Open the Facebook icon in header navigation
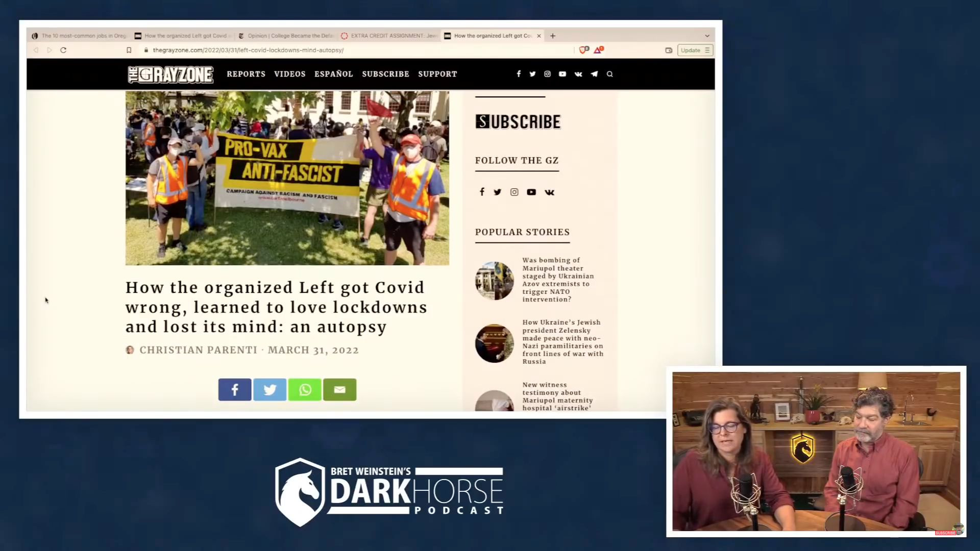 click(x=519, y=74)
